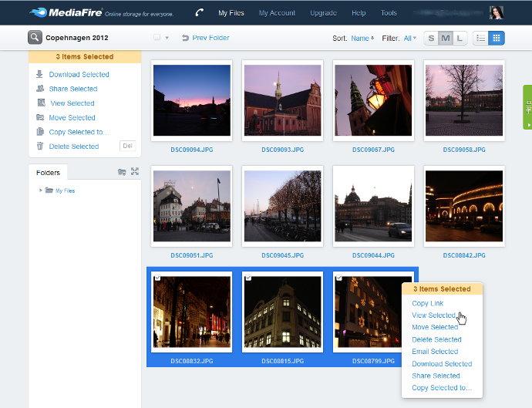The image size is (532, 408).
Task: Open the Filter All dropdown
Action: 409,38
